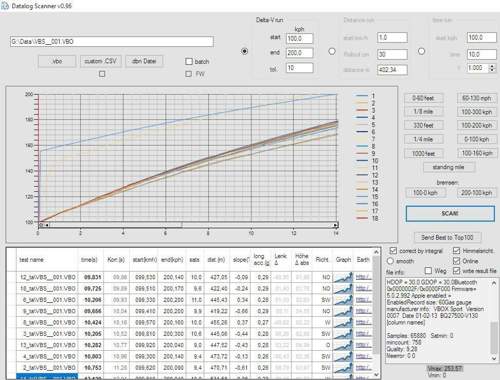This screenshot has height=380, width=500.
Task: Toggle the correct by integral checkbox
Action: pos(393,251)
